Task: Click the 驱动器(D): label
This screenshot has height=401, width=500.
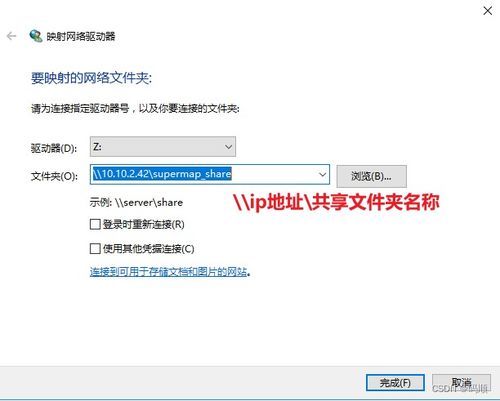Action: click(54, 148)
